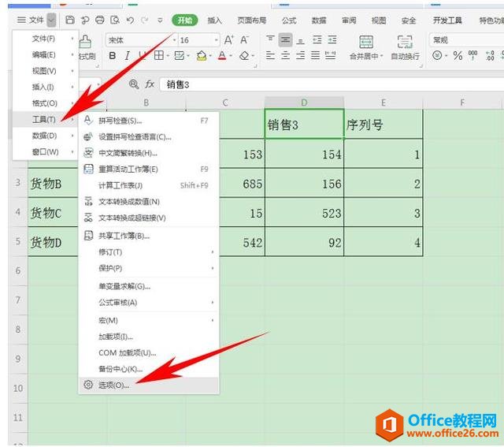The width and height of the screenshot is (504, 447).
Task: Click row 8 header
Action: tap(18, 330)
